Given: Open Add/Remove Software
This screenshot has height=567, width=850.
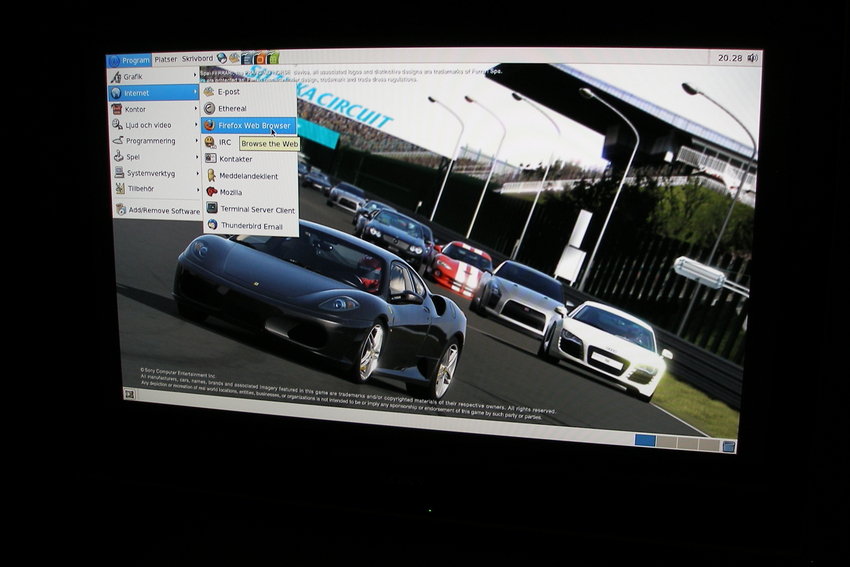Looking at the screenshot, I should pyautogui.click(x=158, y=210).
